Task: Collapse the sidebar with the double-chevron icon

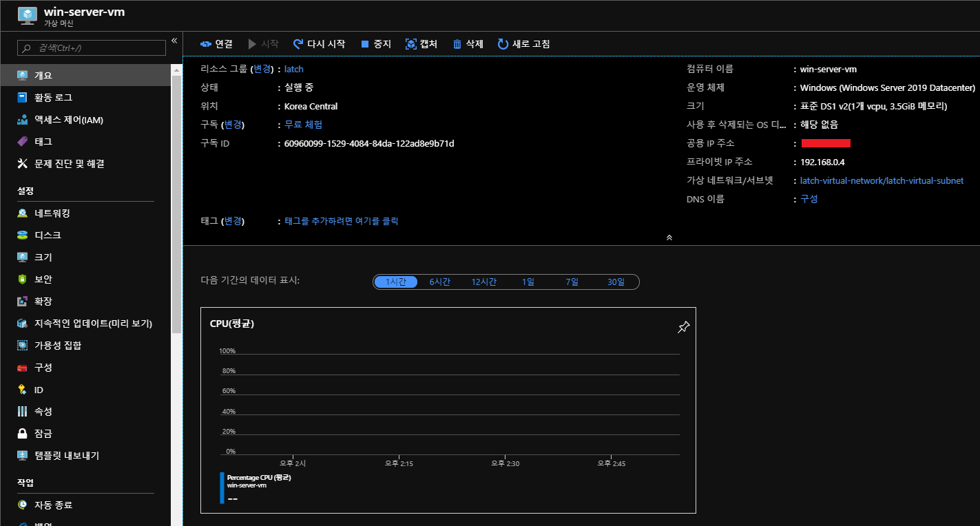Action: 174,41
